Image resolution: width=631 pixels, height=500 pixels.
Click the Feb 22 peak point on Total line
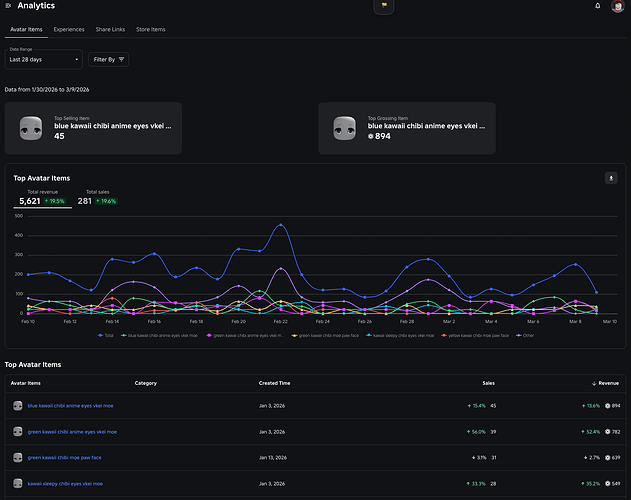pos(280,225)
